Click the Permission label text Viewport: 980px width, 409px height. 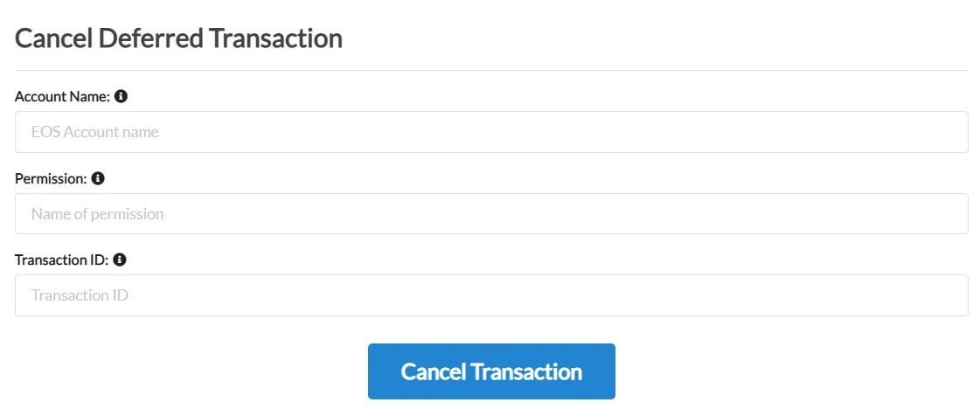point(51,178)
